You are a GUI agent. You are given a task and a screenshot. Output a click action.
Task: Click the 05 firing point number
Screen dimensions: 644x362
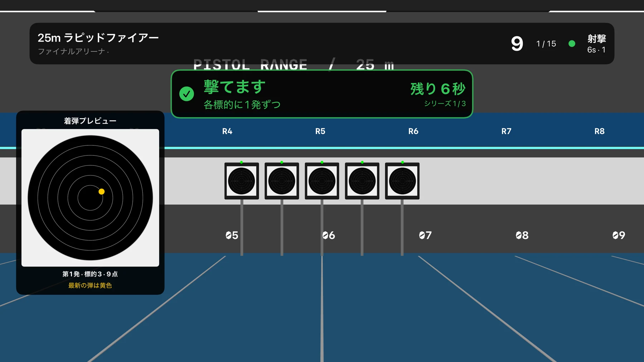click(232, 235)
